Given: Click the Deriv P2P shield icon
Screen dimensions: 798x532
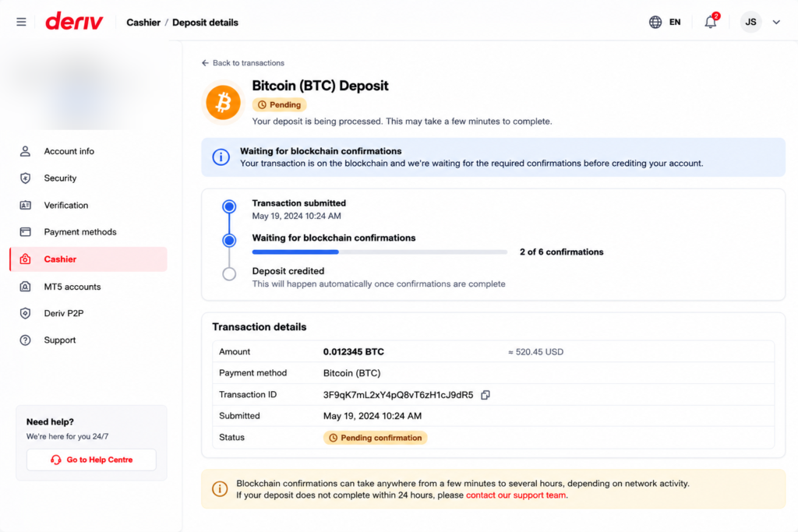Looking at the screenshot, I should [26, 313].
